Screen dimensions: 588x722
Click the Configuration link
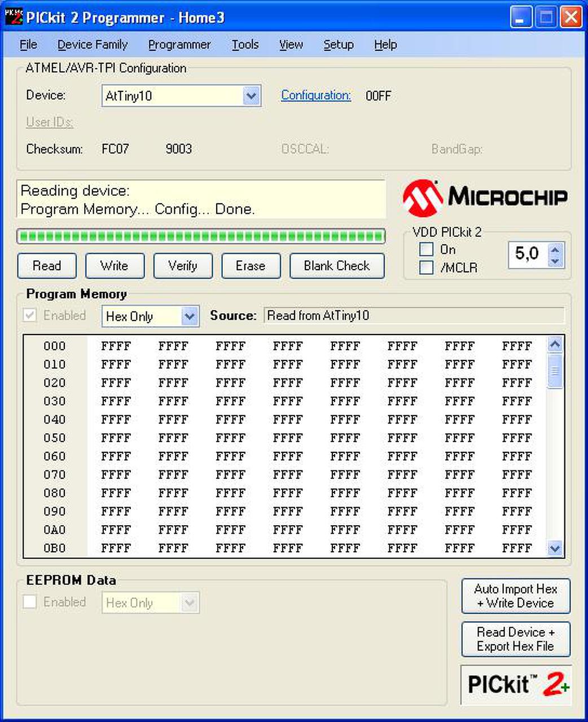coord(316,95)
